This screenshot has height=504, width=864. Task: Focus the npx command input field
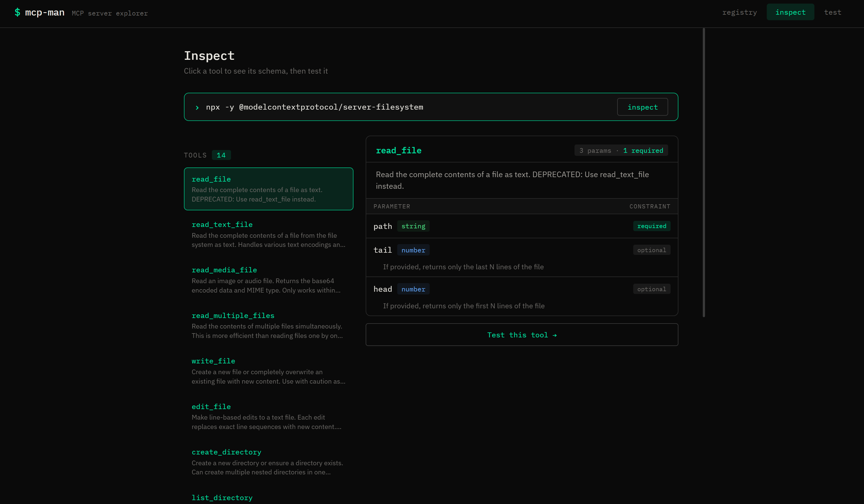click(x=408, y=107)
